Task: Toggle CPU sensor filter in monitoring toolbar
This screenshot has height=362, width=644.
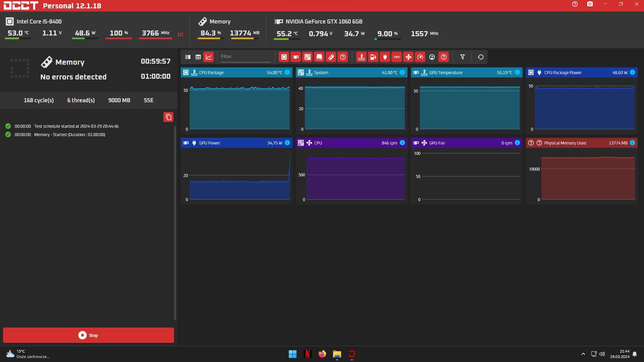Action: [284, 57]
